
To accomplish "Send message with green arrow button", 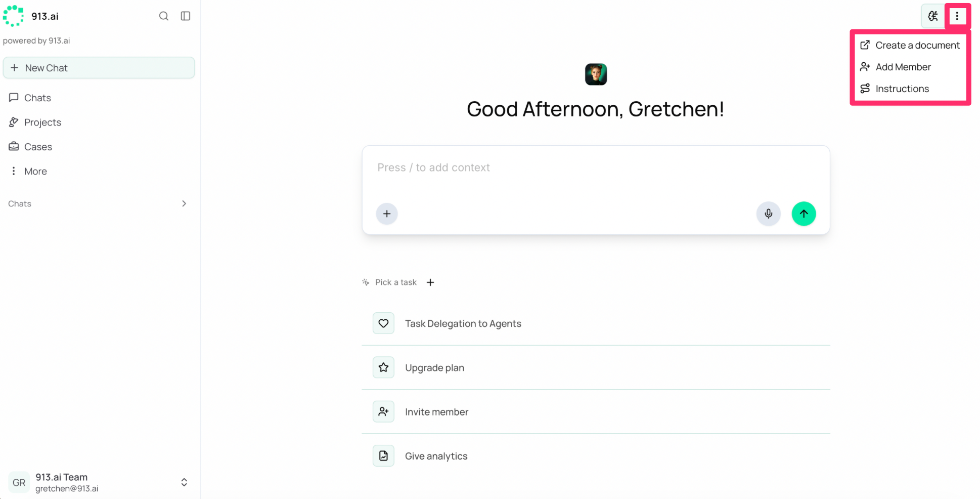I will [x=804, y=214].
